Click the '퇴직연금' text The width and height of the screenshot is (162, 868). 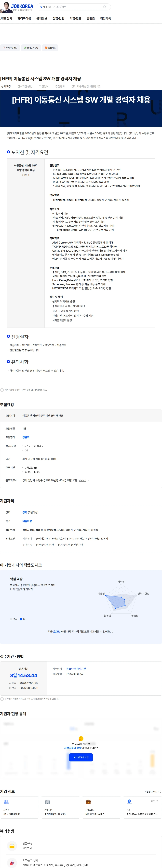(x=27, y=848)
